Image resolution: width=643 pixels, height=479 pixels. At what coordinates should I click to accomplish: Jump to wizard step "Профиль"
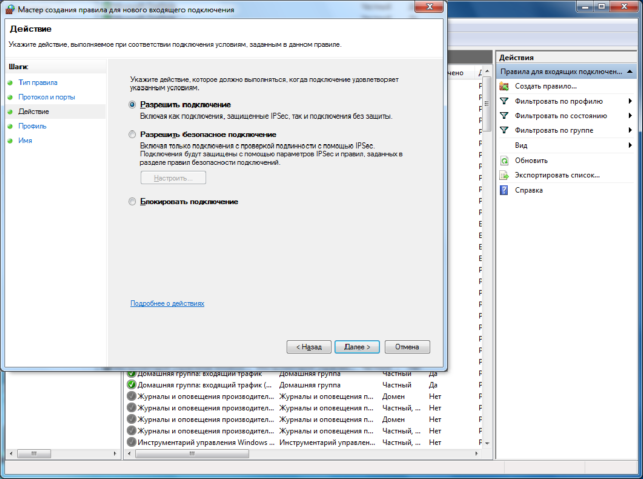click(x=32, y=126)
